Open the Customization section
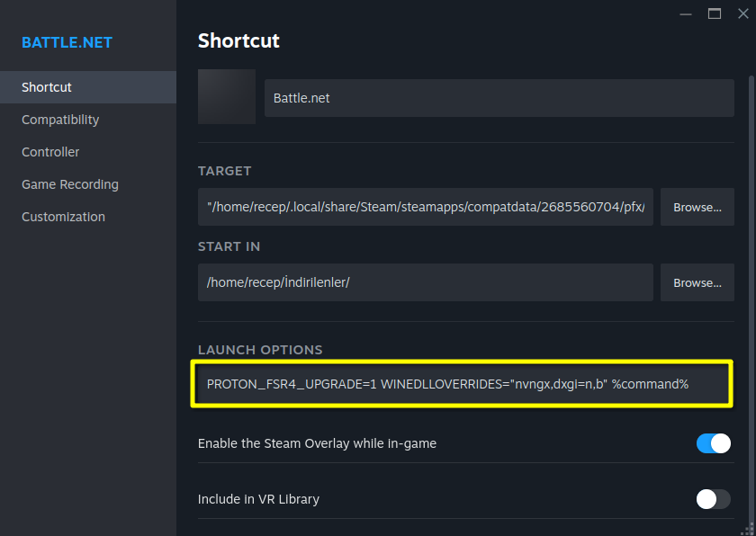The image size is (756, 536). click(88, 217)
